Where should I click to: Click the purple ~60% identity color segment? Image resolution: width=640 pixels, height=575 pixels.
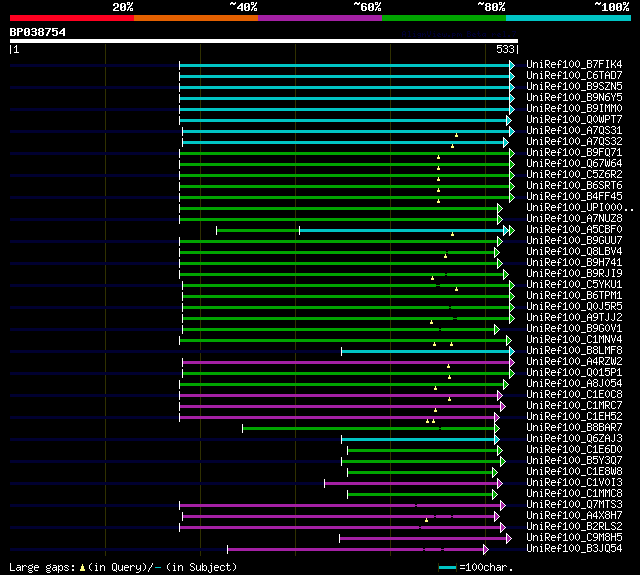click(320, 18)
